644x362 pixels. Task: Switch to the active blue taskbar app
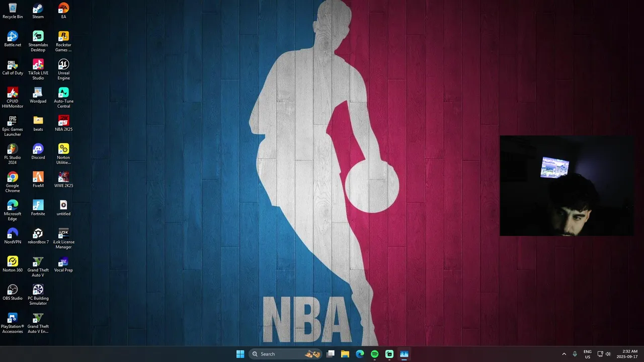point(404,354)
